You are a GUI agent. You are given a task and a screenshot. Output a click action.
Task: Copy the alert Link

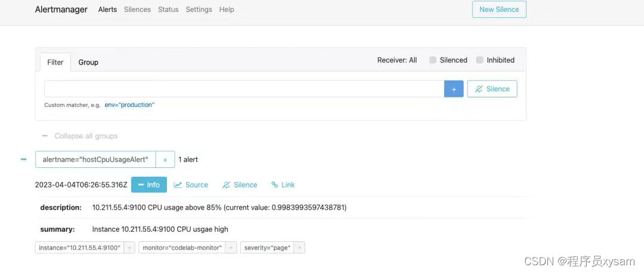click(283, 185)
